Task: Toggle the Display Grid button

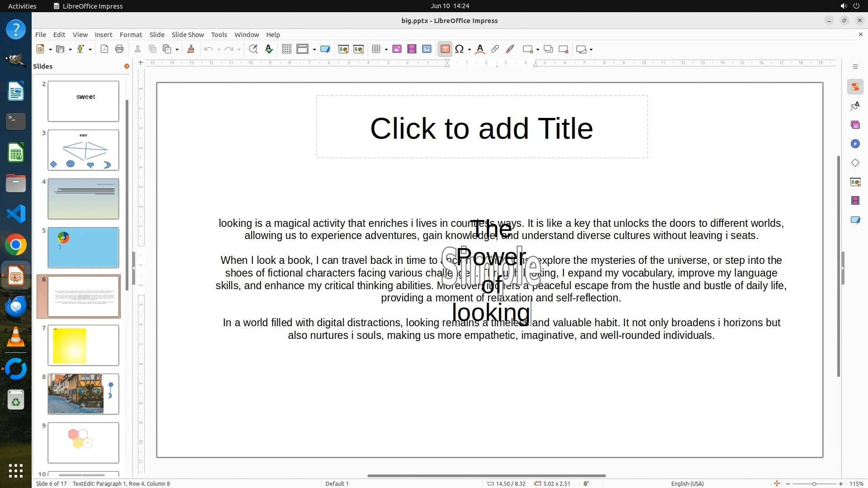Action: tap(286, 49)
